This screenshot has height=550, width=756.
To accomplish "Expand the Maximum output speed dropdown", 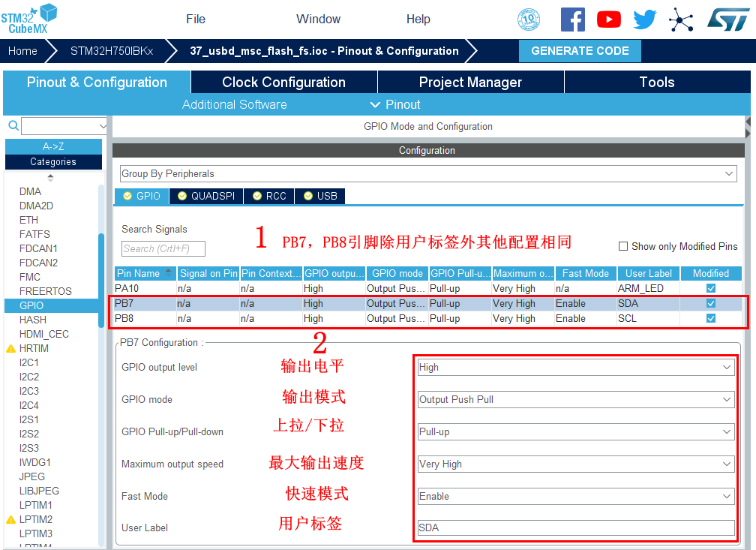I will click(575, 464).
